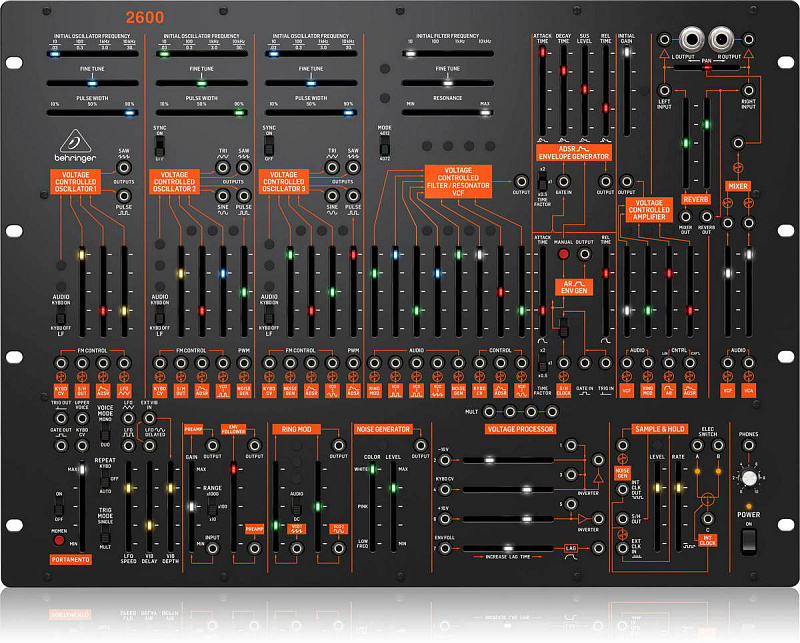Click the leftmost Mult jack

coord(489,411)
